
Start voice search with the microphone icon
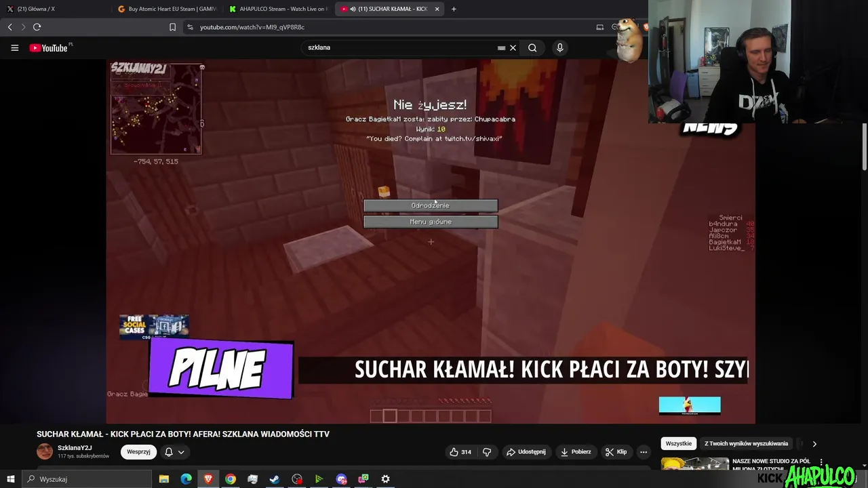coord(559,47)
